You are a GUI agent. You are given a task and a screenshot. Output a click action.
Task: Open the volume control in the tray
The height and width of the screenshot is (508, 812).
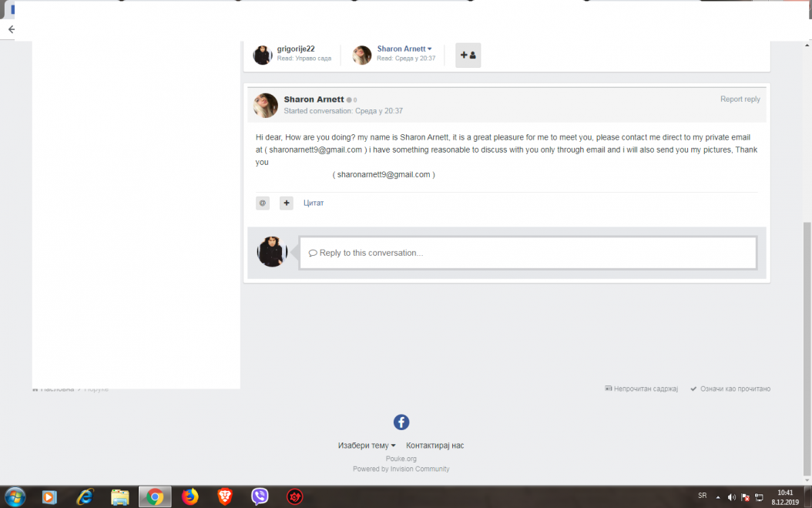pyautogui.click(x=732, y=497)
